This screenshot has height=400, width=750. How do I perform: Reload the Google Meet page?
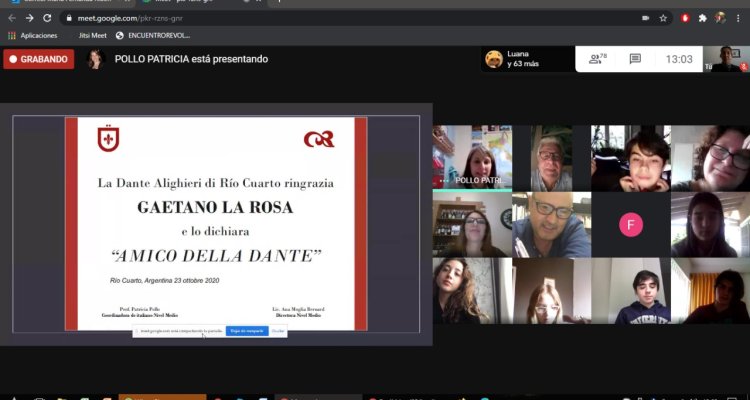(47, 18)
